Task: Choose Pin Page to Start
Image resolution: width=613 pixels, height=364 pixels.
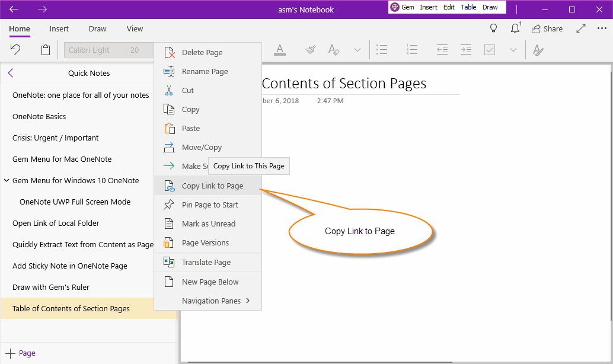Action: (x=207, y=205)
